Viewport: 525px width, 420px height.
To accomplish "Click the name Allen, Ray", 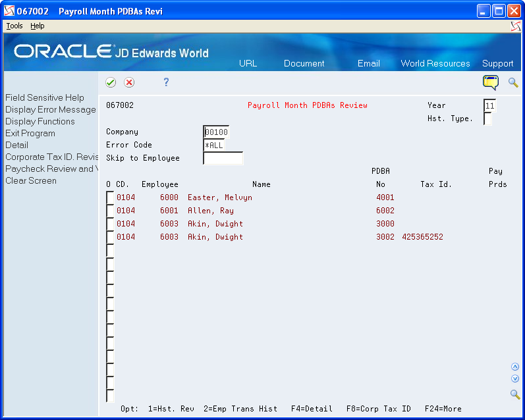I will [x=211, y=211].
